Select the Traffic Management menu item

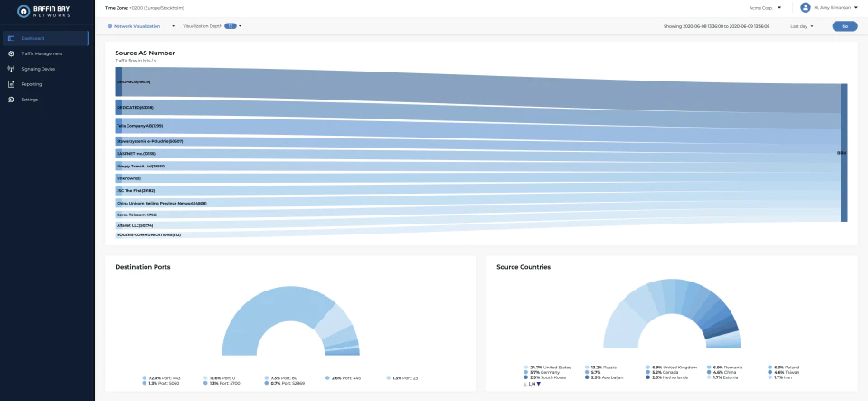click(42, 53)
